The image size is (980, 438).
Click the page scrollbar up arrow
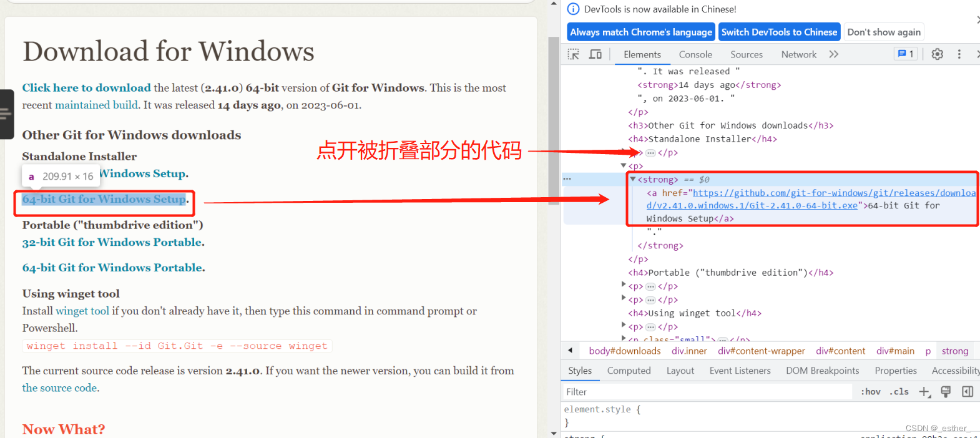pos(554,4)
